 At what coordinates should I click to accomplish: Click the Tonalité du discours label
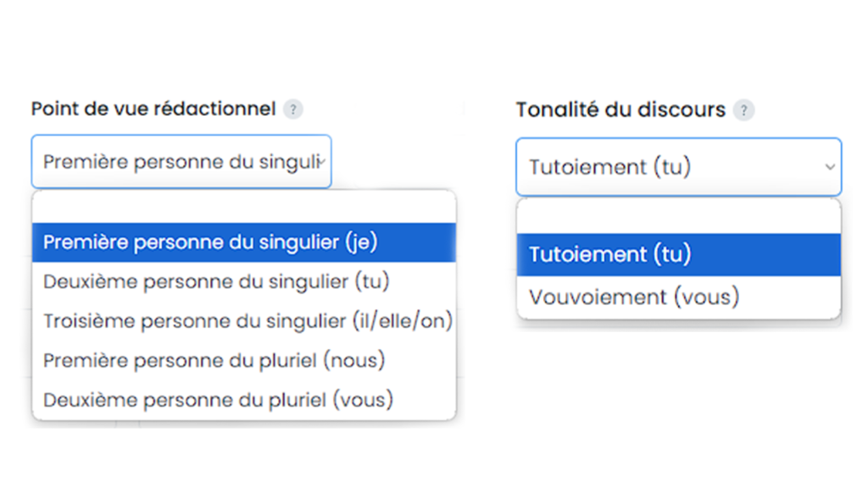[x=620, y=110]
